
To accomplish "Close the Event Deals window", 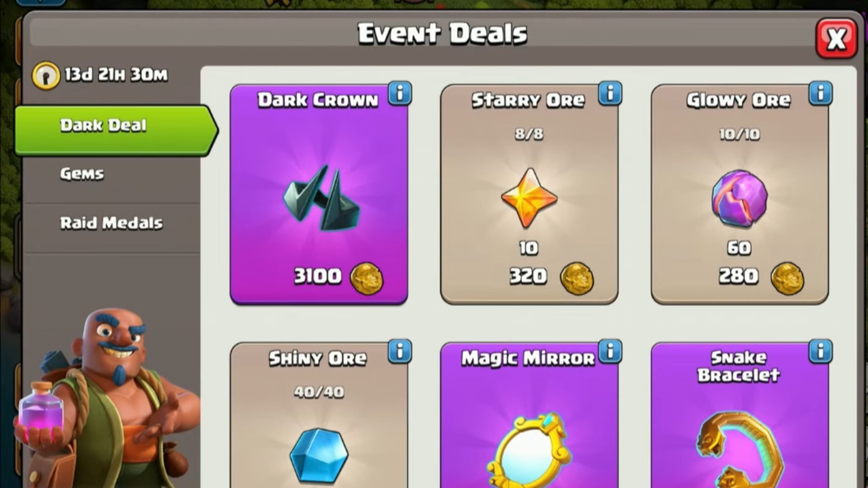I will click(836, 39).
